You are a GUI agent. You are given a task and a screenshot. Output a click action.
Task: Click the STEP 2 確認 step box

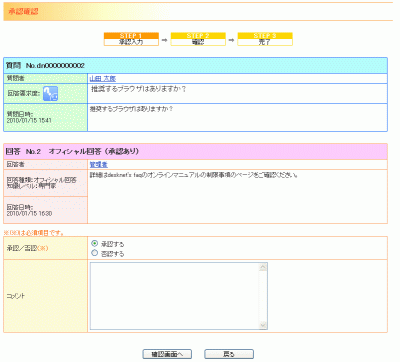click(198, 39)
